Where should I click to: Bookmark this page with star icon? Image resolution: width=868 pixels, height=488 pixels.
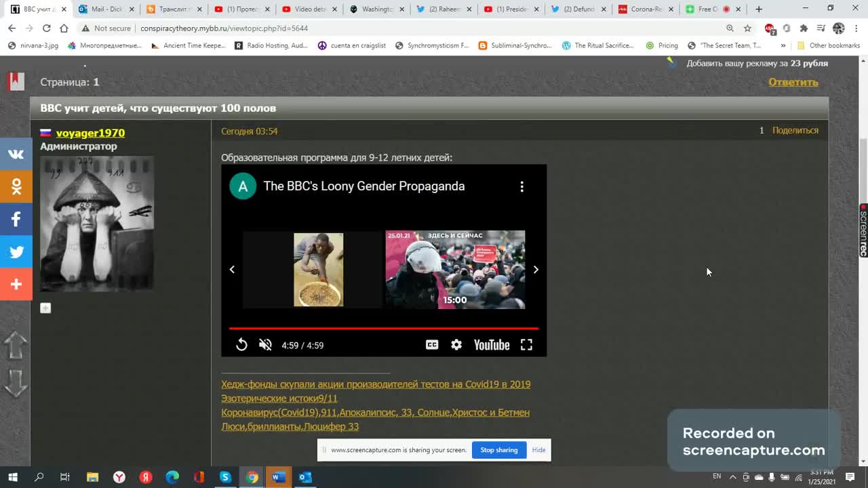point(747,28)
